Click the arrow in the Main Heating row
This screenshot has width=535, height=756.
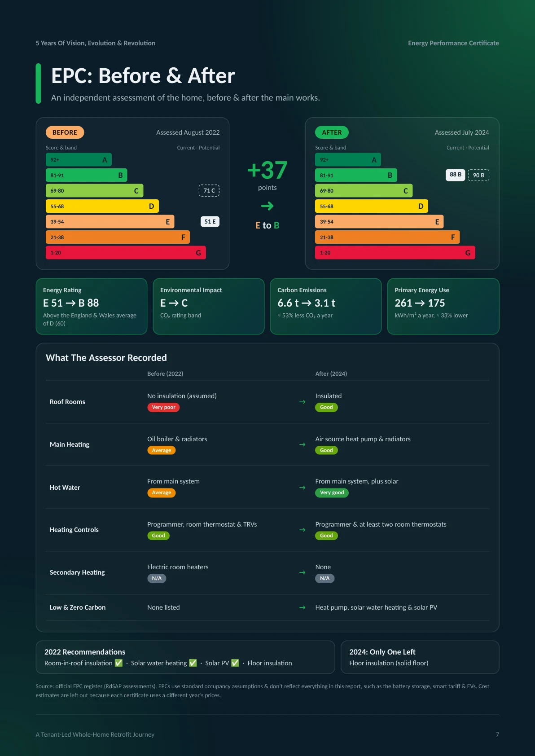pos(302,444)
